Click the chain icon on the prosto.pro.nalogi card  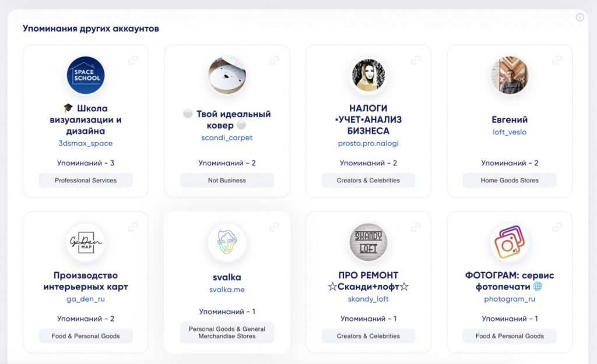(416, 60)
